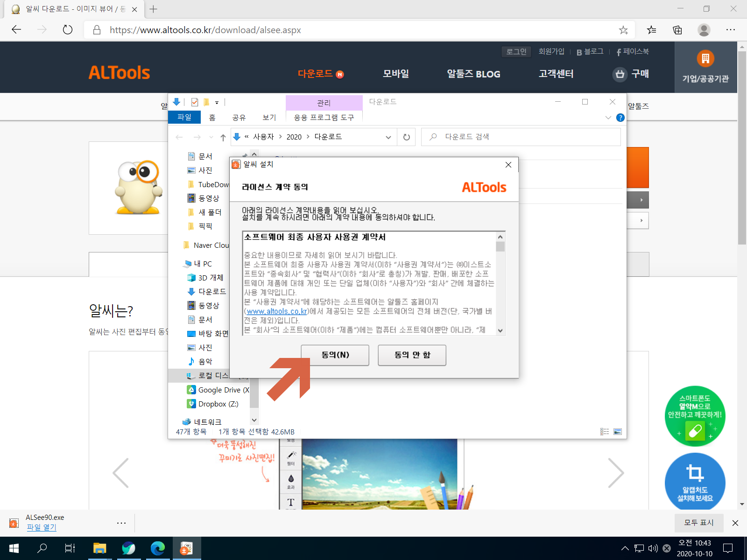
Task: Switch Explorer to details view icon
Action: point(605,432)
